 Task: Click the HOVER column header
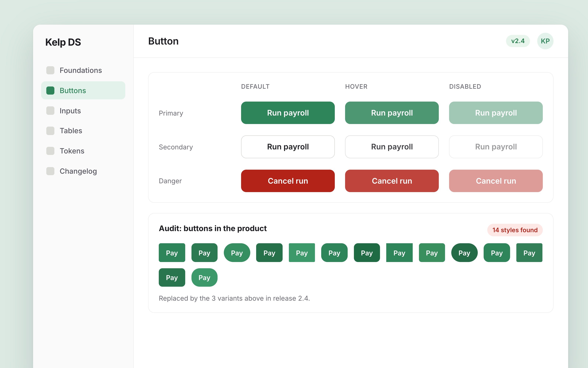pos(356,87)
